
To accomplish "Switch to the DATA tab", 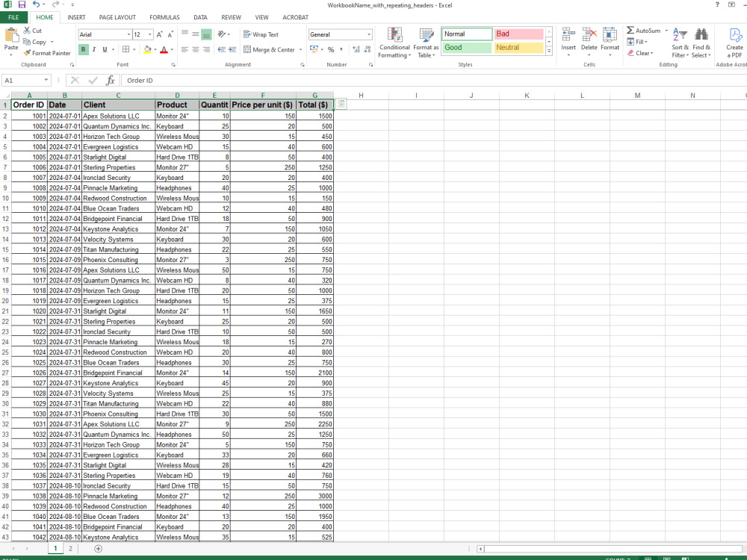I will pyautogui.click(x=200, y=17).
